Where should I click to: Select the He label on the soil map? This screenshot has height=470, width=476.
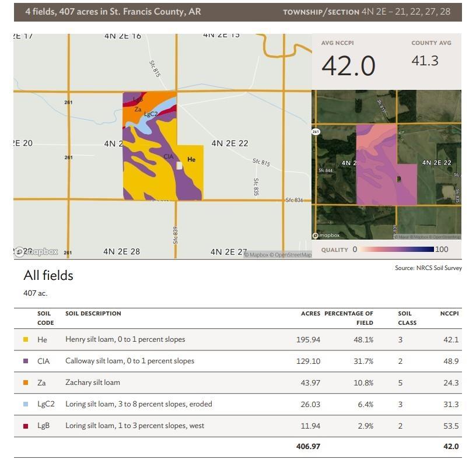191,159
